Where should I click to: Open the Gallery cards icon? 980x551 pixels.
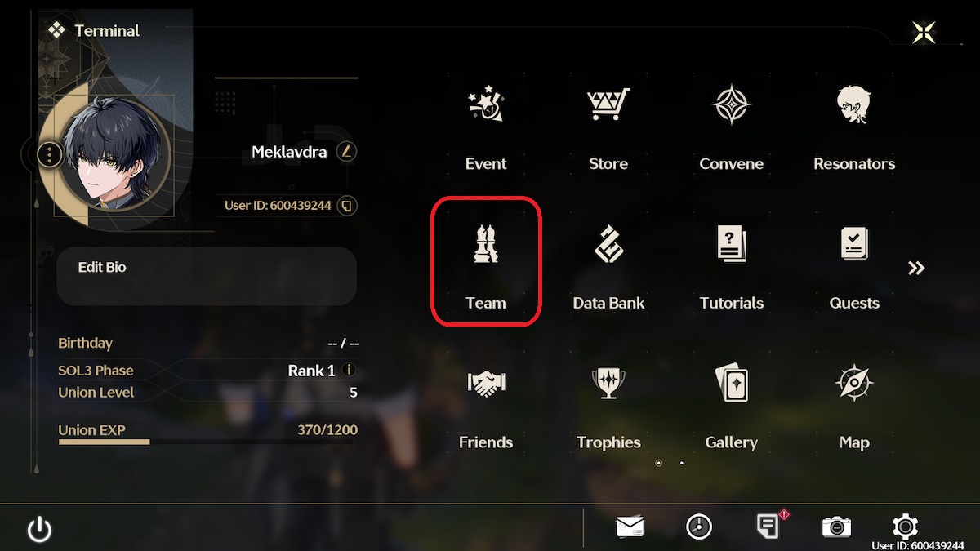coord(731,382)
